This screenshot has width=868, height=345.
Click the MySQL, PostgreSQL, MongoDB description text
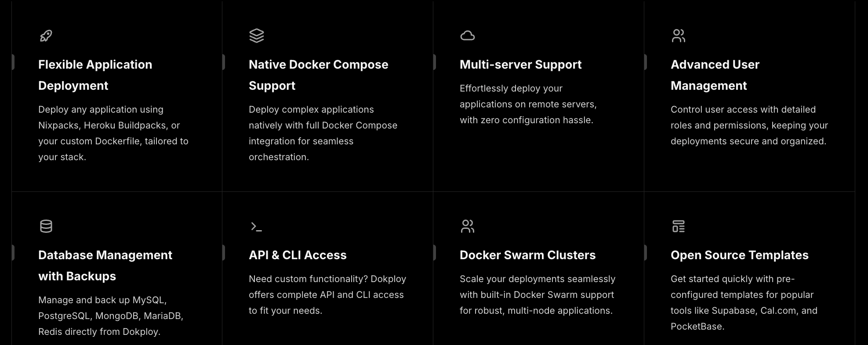point(111,316)
